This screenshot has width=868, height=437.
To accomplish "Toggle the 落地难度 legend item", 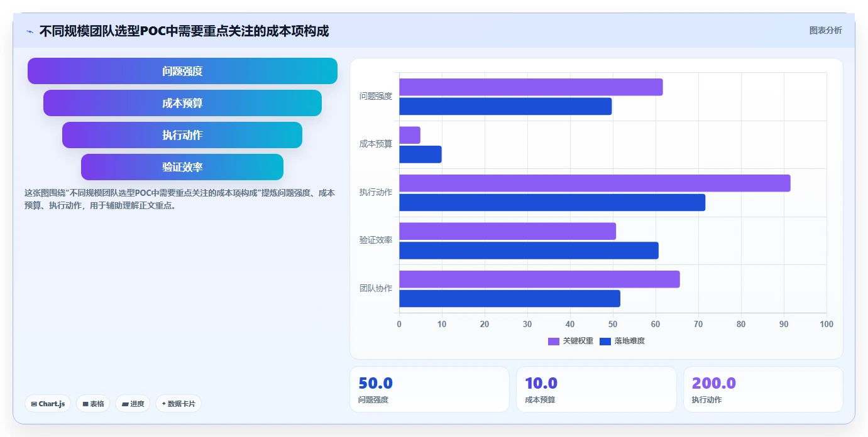I will [622, 341].
